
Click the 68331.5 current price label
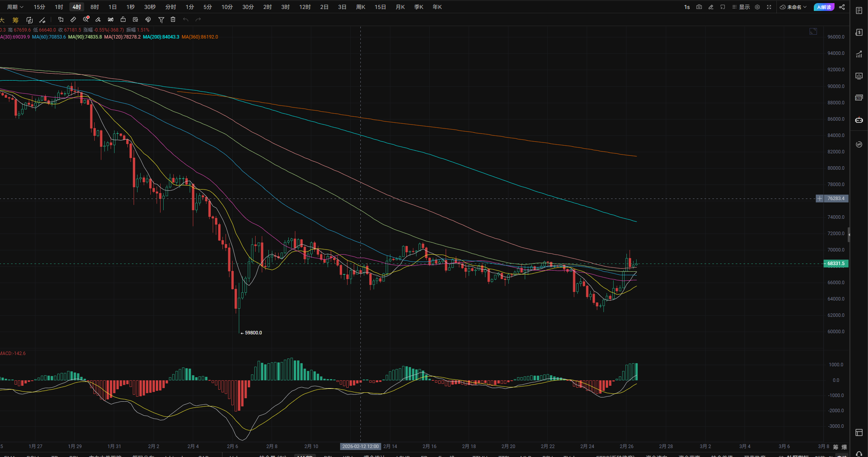click(836, 264)
